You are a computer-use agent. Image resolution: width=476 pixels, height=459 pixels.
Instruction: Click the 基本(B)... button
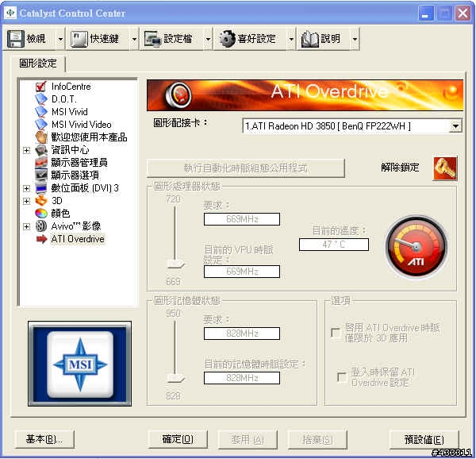click(x=44, y=439)
